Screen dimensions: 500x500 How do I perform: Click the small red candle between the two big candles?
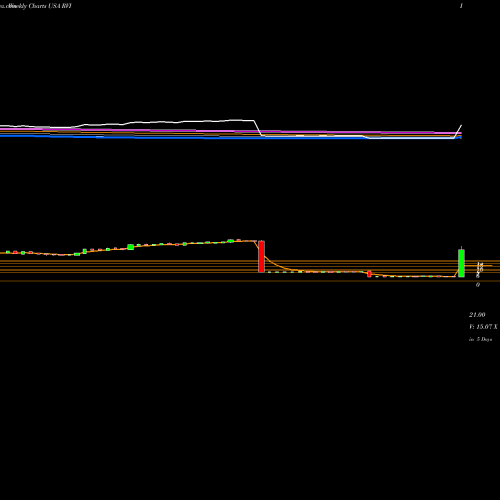(x=369, y=274)
